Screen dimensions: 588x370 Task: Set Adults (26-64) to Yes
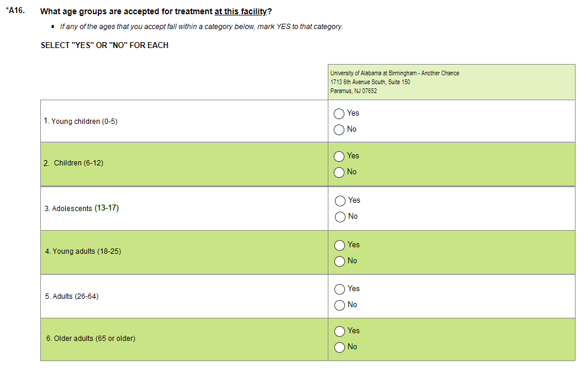[340, 289]
